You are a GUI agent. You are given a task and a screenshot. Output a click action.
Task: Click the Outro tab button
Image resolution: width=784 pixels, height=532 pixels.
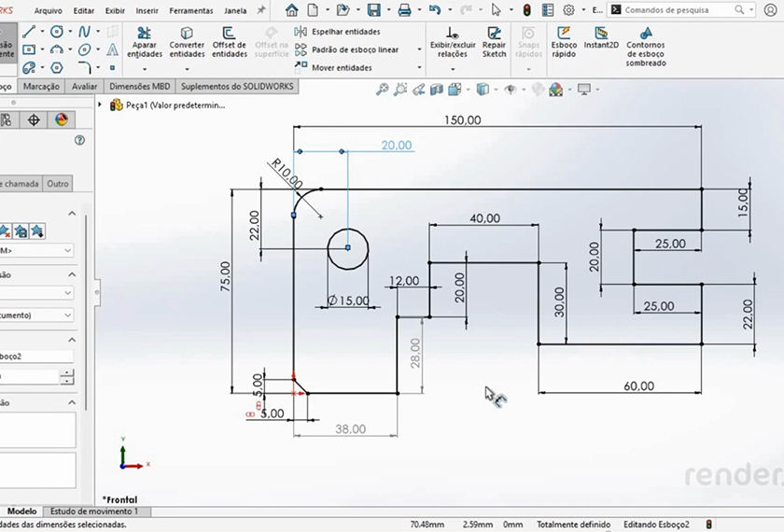click(x=58, y=184)
